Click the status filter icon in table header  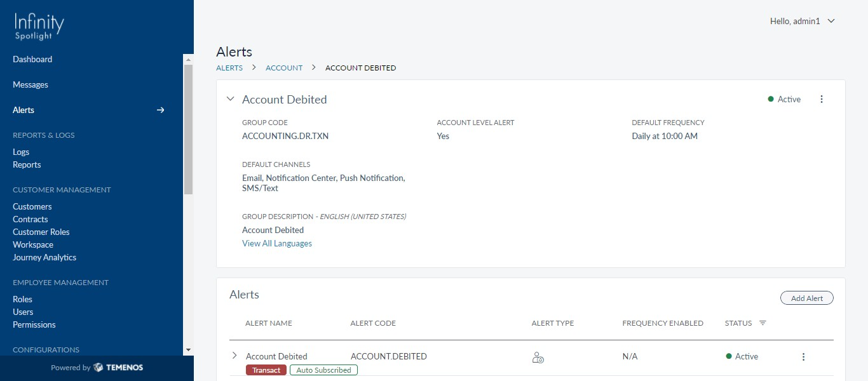pyautogui.click(x=763, y=323)
